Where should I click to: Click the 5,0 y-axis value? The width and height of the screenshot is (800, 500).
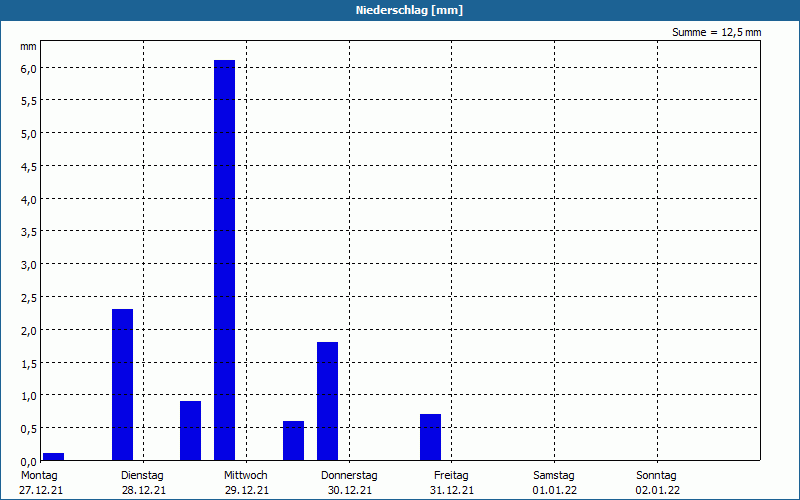point(29,134)
